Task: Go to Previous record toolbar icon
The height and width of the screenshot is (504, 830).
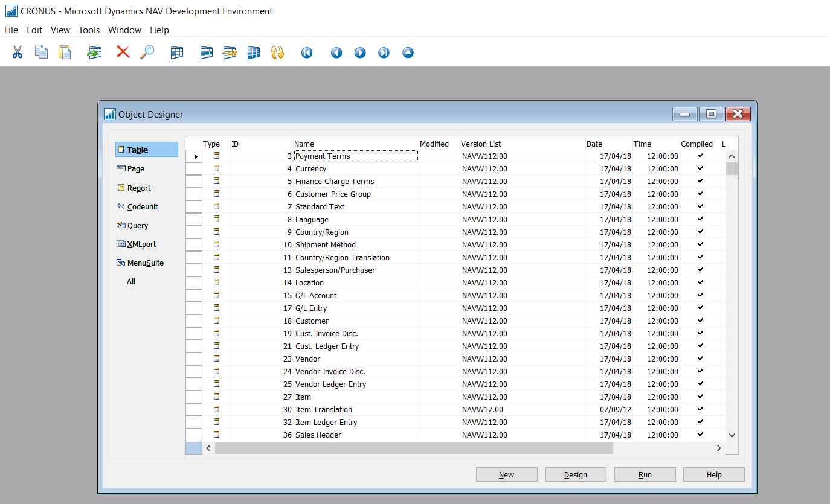Action: [x=336, y=53]
